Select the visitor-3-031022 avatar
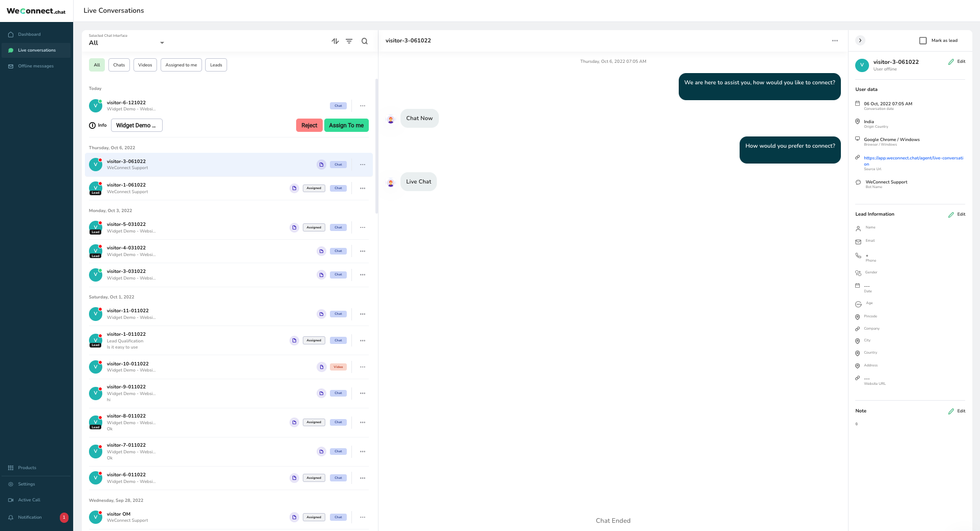 (x=96, y=275)
